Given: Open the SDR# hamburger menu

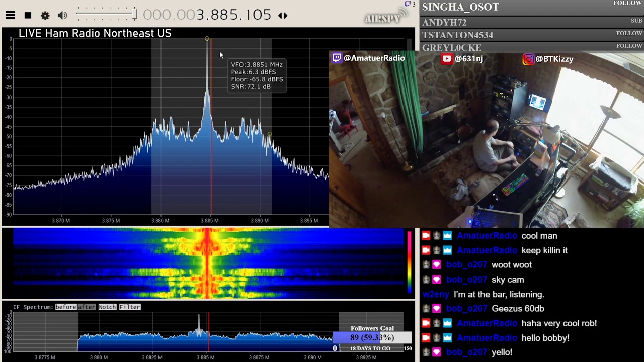Looking at the screenshot, I should tap(11, 16).
